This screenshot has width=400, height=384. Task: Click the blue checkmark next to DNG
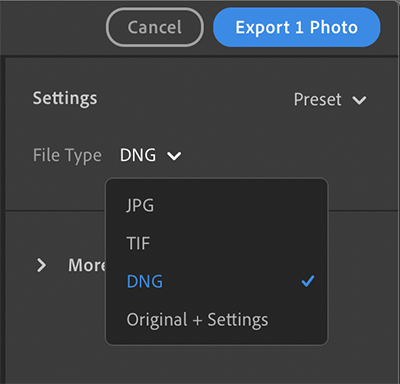(307, 281)
